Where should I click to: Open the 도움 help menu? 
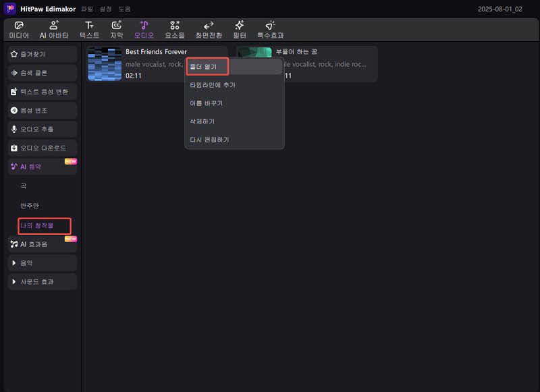pos(124,9)
